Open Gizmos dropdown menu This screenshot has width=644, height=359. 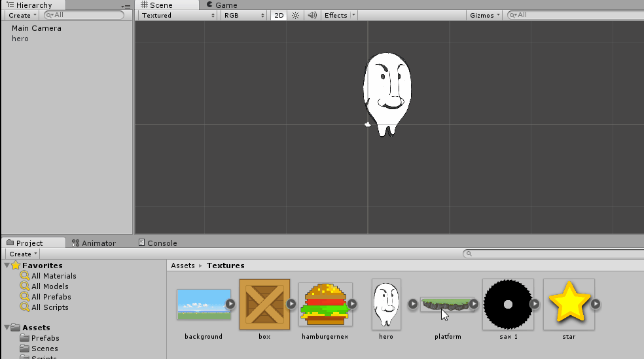coord(484,15)
